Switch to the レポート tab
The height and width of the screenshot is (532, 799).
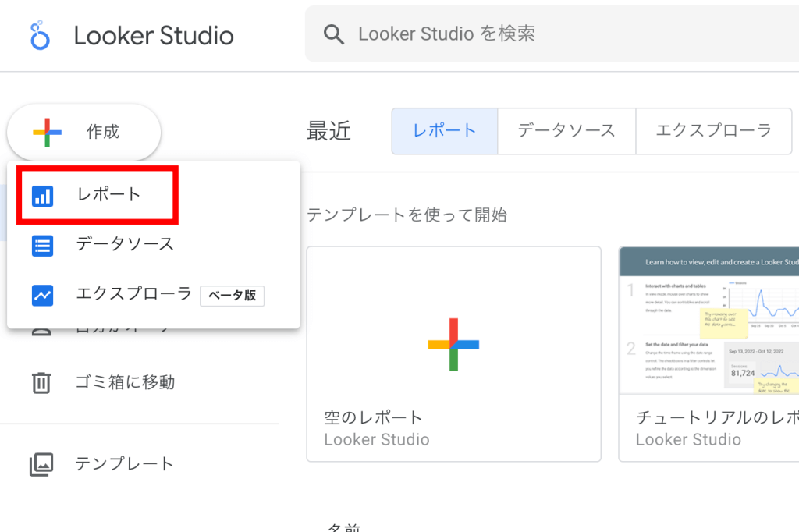[x=444, y=131]
